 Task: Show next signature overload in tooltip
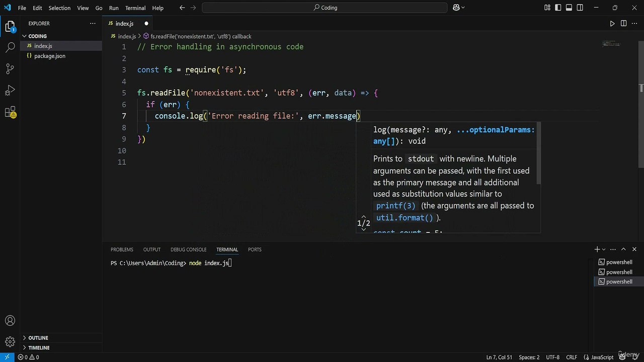point(363,229)
